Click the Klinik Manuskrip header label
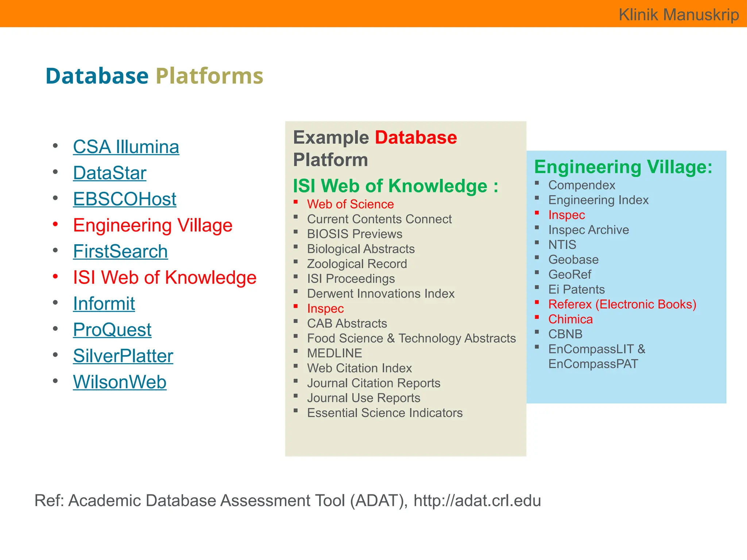 point(678,15)
